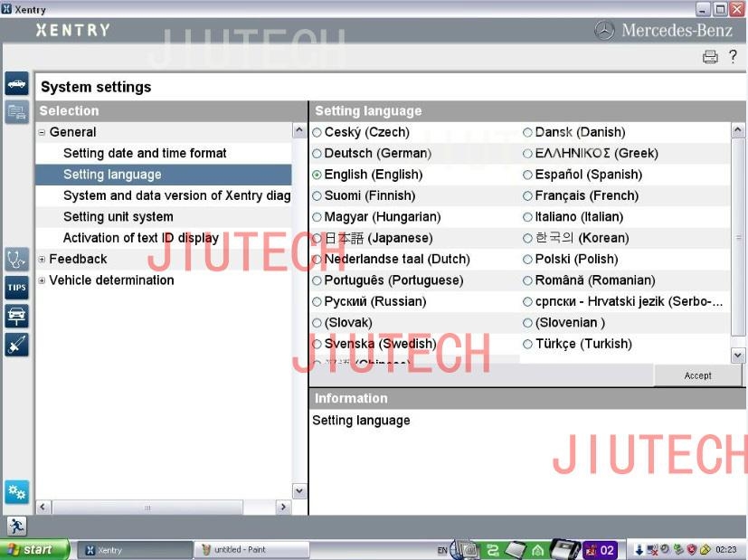Click the green house icon in taskbar
The height and width of the screenshot is (560, 748).
[x=537, y=550]
